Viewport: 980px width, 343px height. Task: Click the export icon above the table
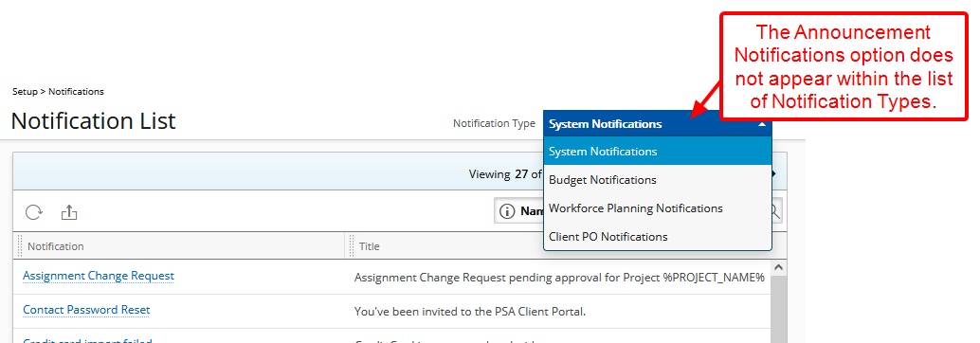69,212
